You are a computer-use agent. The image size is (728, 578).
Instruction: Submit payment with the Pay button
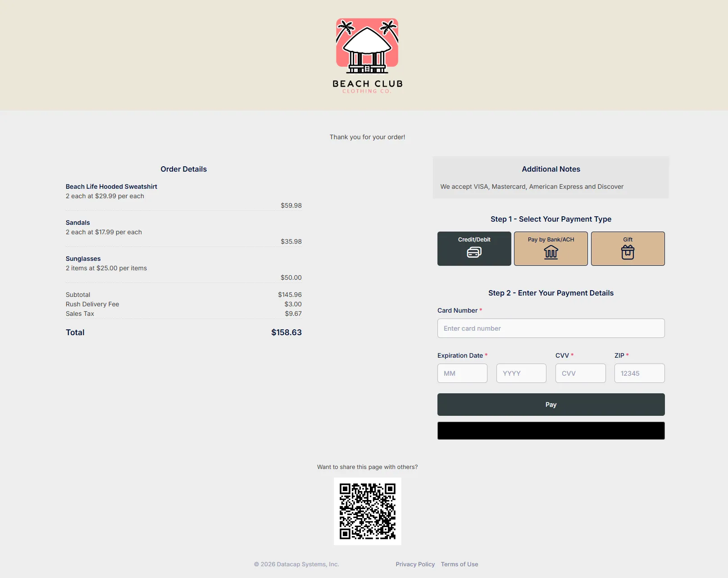click(551, 405)
